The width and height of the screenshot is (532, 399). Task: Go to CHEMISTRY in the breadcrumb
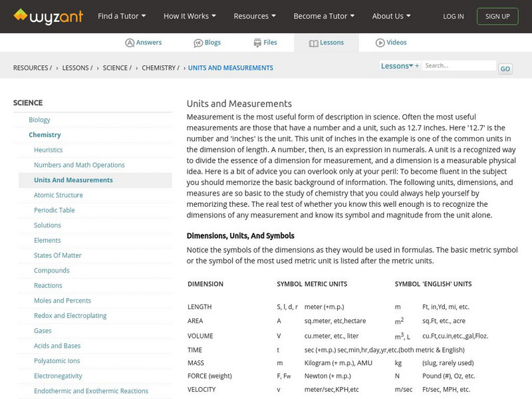click(x=160, y=68)
